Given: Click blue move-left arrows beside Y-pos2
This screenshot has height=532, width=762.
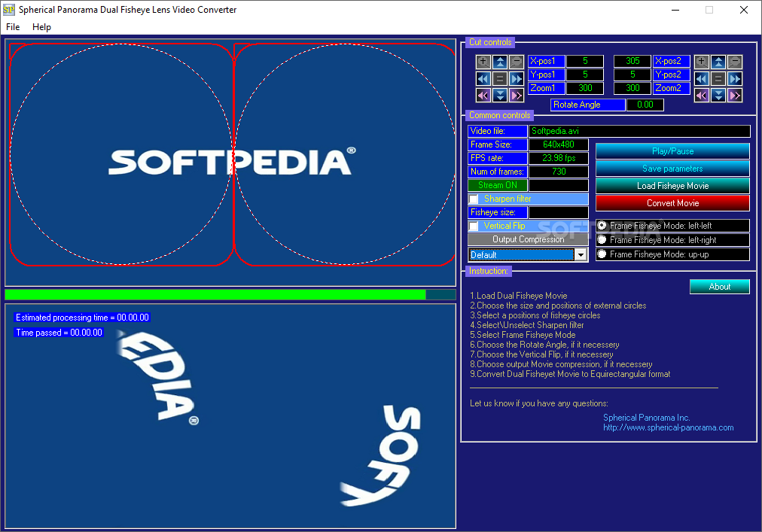Looking at the screenshot, I should coord(701,79).
